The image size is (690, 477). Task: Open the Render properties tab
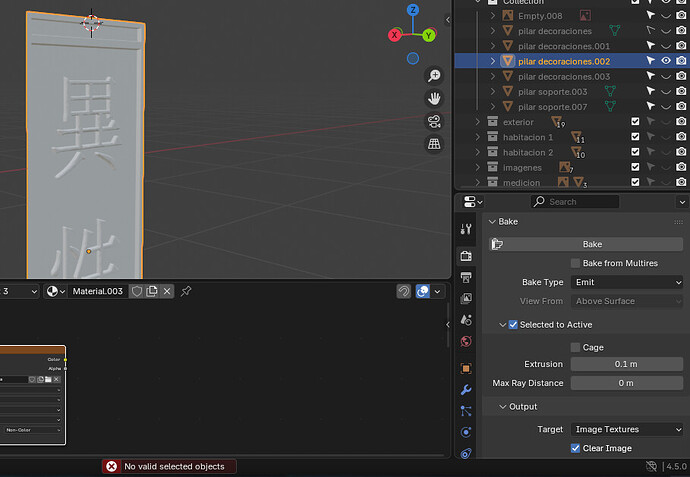click(466, 255)
